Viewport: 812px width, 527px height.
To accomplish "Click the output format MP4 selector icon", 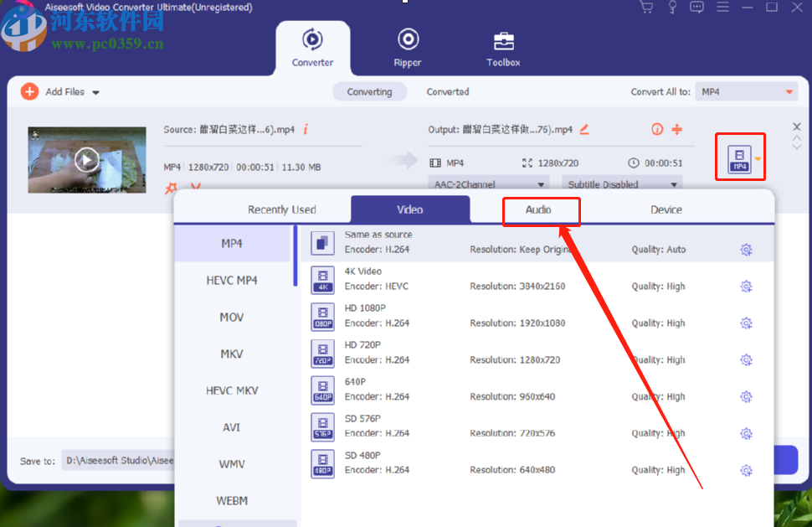I will coord(739,157).
